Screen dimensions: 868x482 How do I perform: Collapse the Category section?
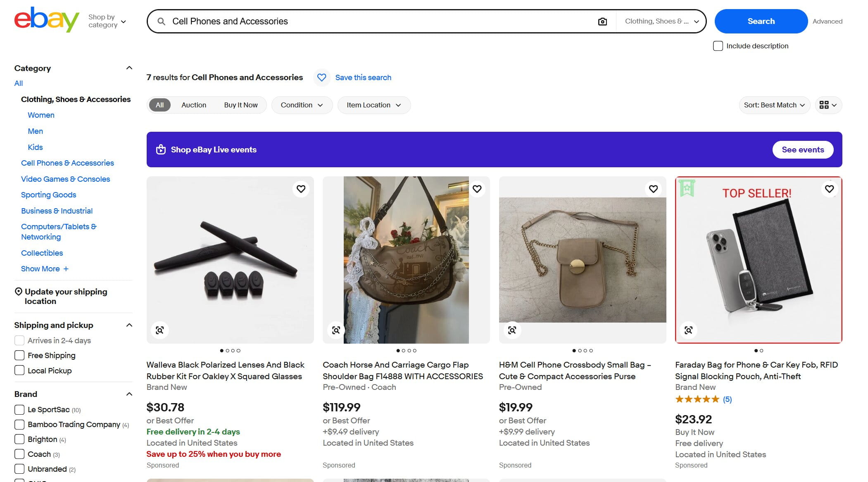point(129,68)
